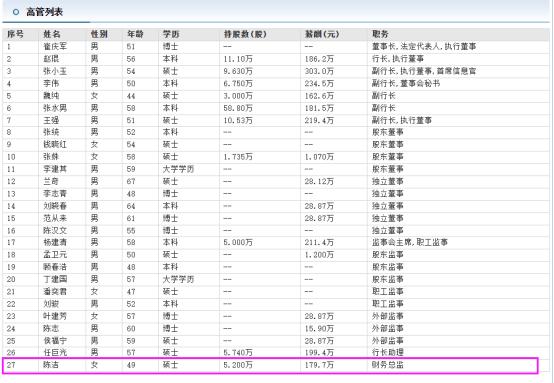
Task: Select the name 陈洁 in row 27
Action: click(x=51, y=365)
